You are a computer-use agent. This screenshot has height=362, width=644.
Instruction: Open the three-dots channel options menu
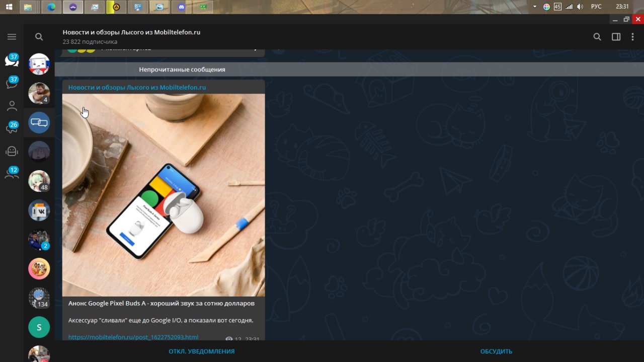coord(632,37)
